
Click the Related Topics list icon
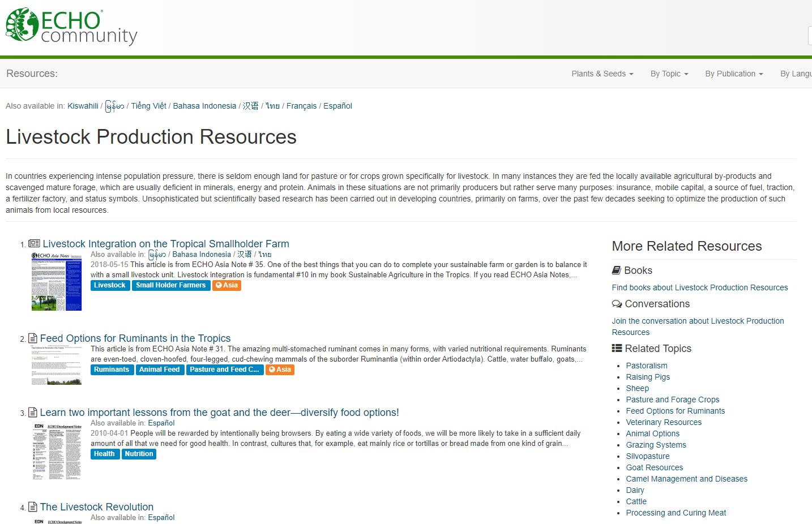(x=617, y=349)
